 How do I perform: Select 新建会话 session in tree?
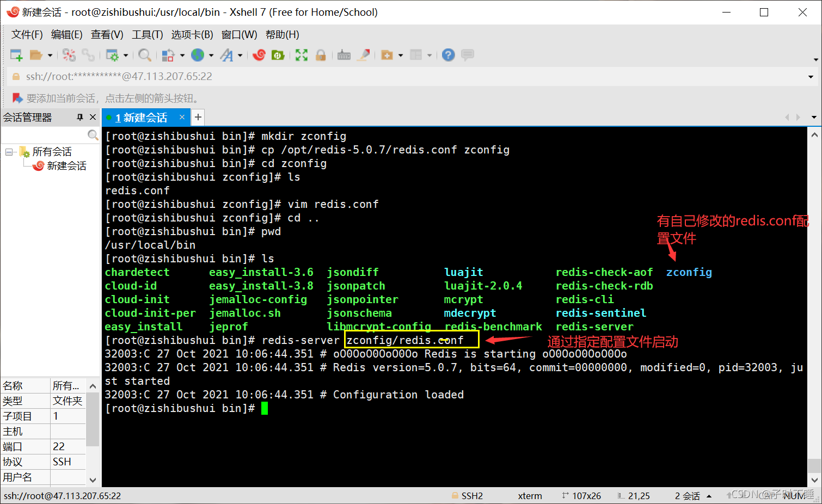point(66,166)
